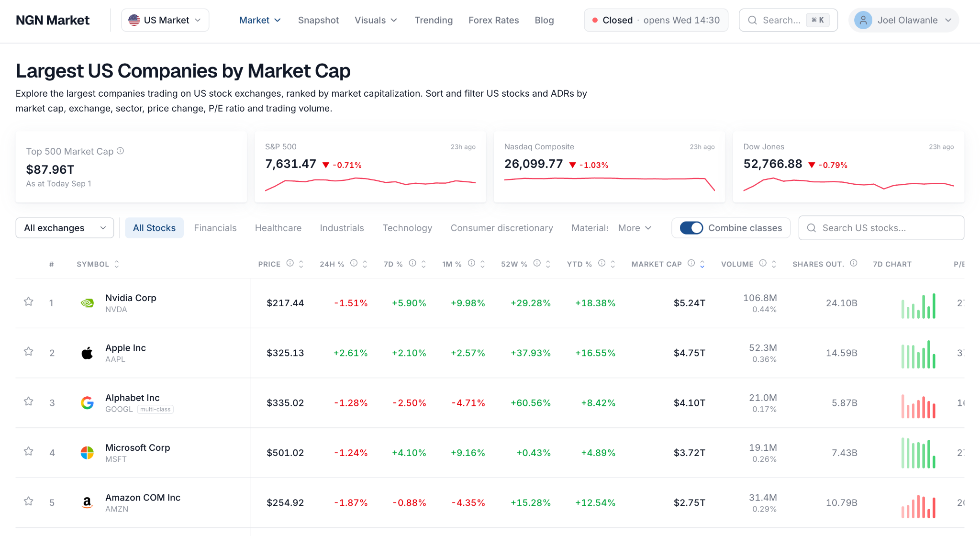
Task: Click info icon next to PRICE header
Action: click(x=290, y=263)
